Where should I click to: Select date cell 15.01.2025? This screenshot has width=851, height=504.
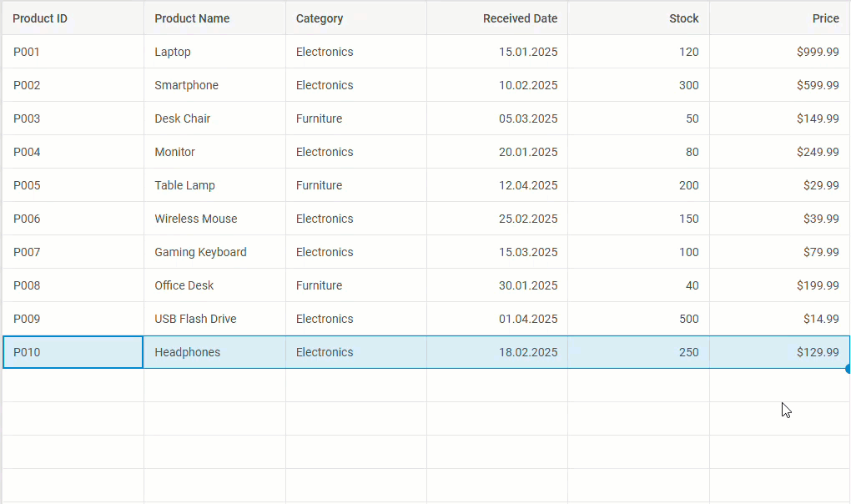tap(497, 52)
